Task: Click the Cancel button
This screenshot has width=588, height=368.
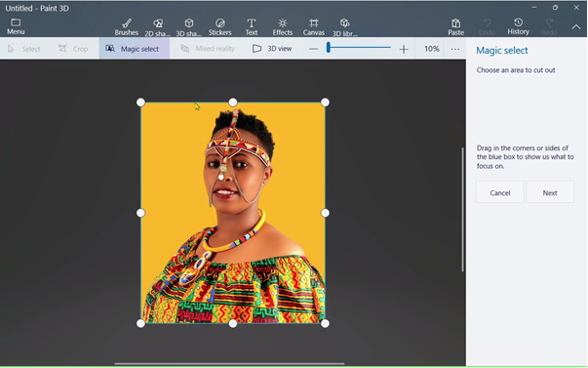Action: (x=500, y=192)
